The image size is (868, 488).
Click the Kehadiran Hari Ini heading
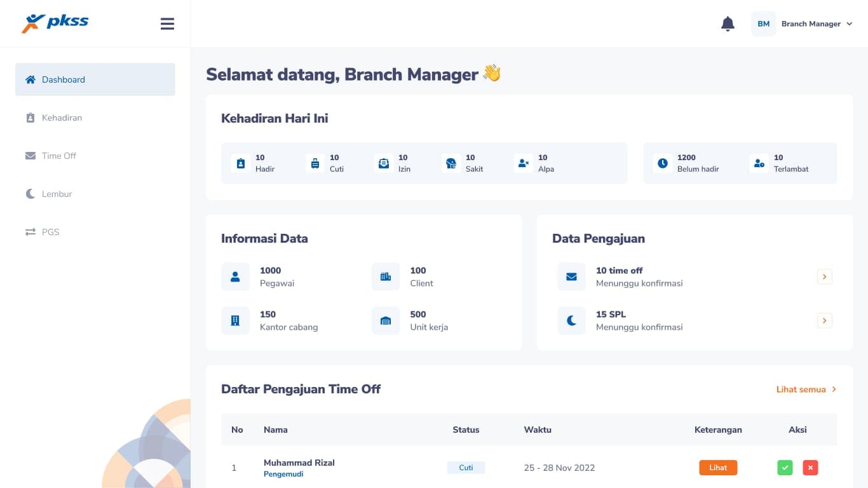click(275, 118)
